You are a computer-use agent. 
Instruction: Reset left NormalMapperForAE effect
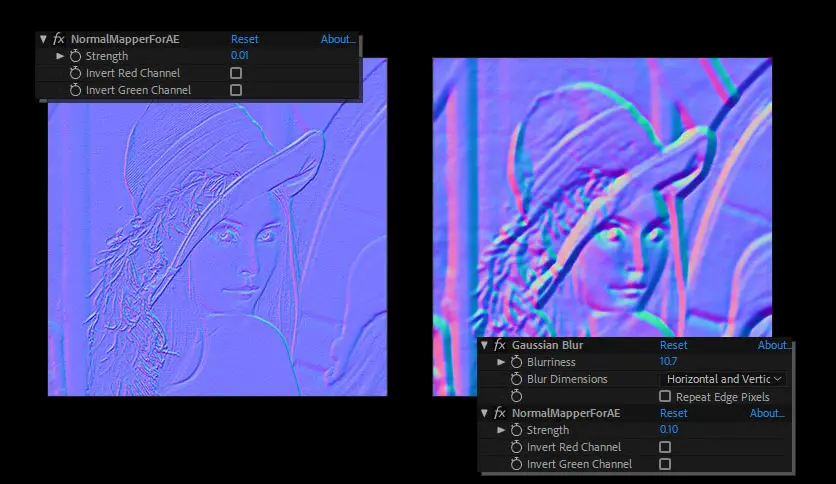click(x=245, y=39)
